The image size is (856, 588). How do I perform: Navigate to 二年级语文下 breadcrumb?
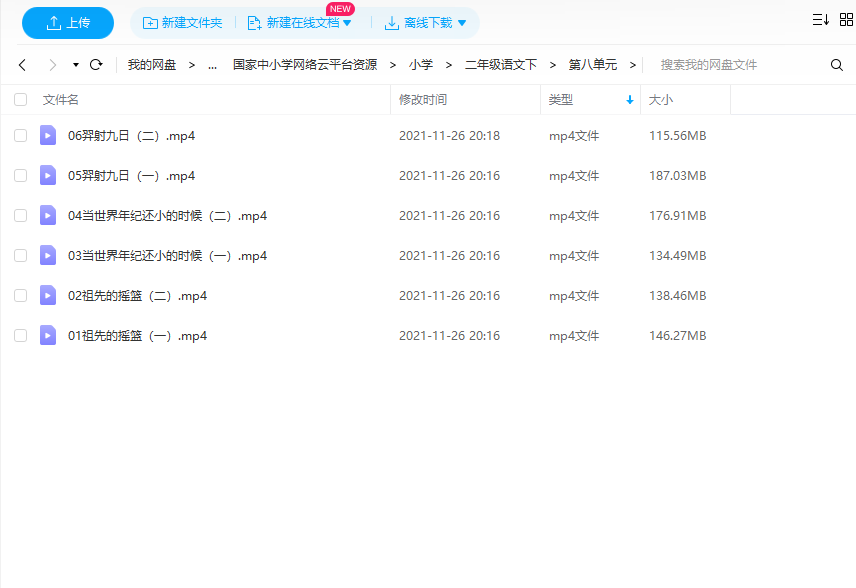click(x=500, y=65)
